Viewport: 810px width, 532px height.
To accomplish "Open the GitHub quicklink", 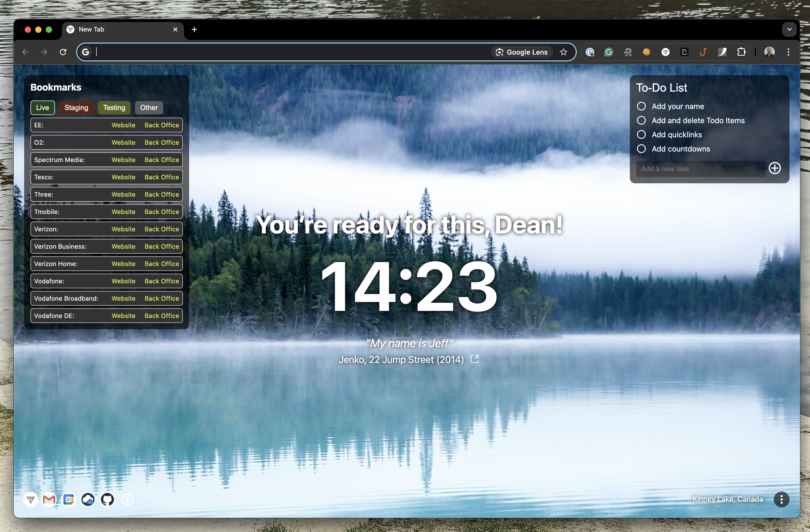I will [107, 499].
